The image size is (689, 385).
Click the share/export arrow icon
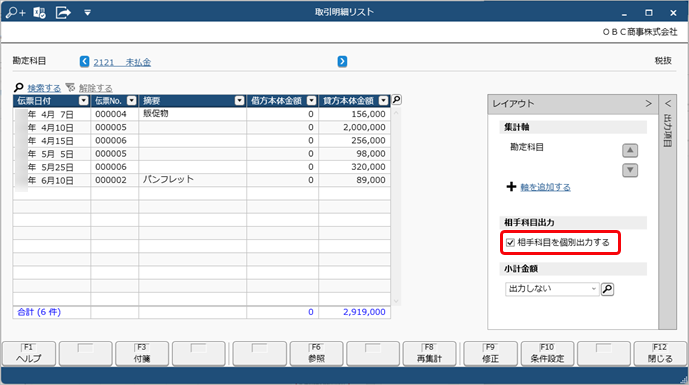coord(63,12)
